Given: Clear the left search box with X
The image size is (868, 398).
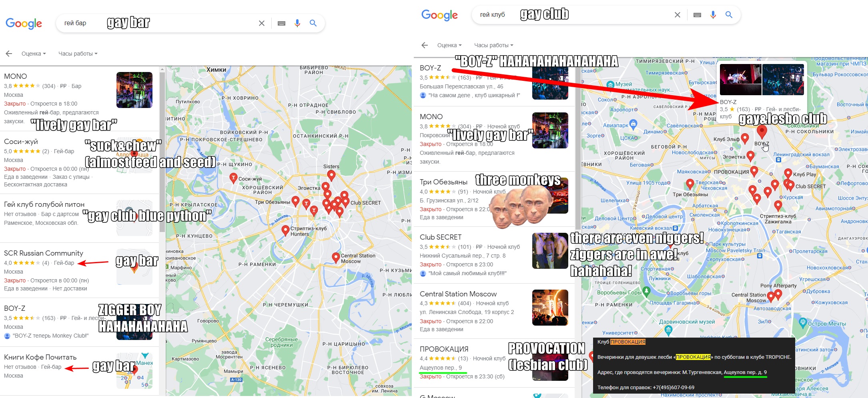Looking at the screenshot, I should click(262, 23).
